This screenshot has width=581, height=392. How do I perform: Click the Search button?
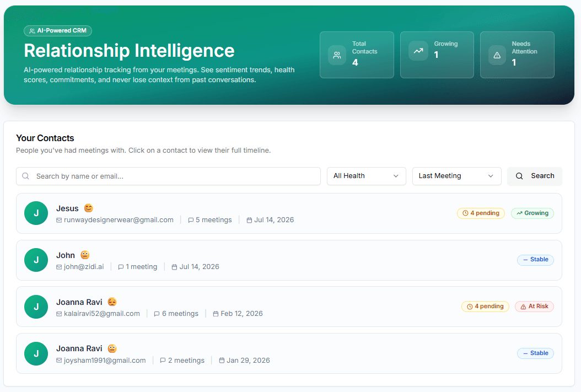[x=534, y=176]
